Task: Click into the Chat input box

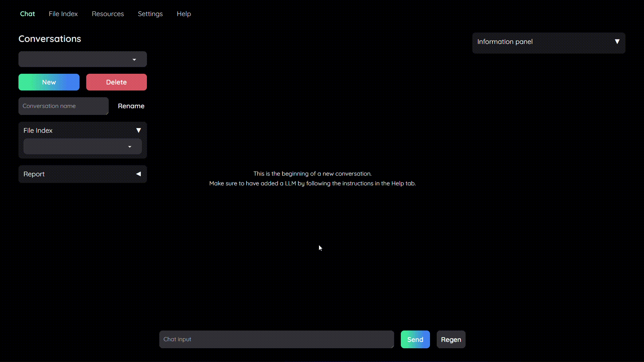Action: pyautogui.click(x=276, y=339)
